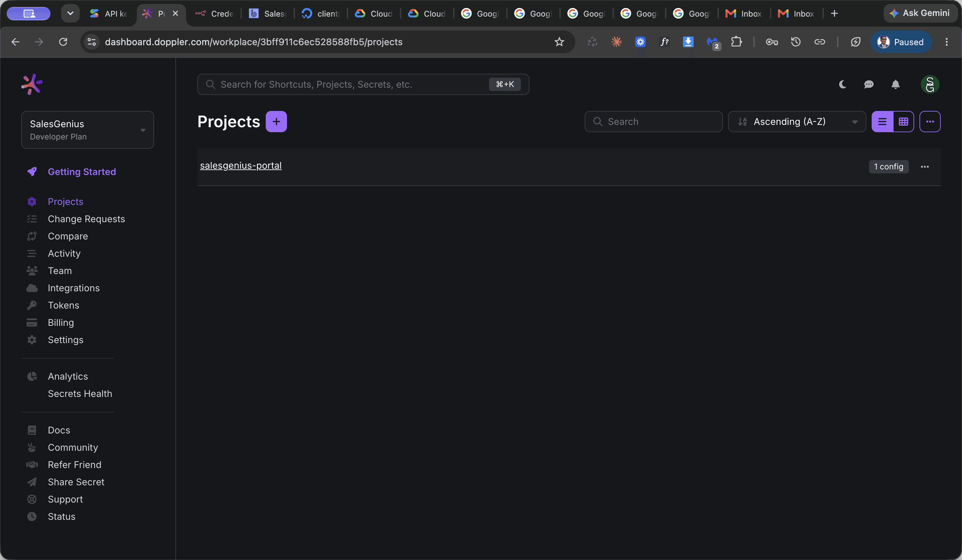Open Docs link in sidebar
Image resolution: width=962 pixels, height=560 pixels.
[59, 430]
